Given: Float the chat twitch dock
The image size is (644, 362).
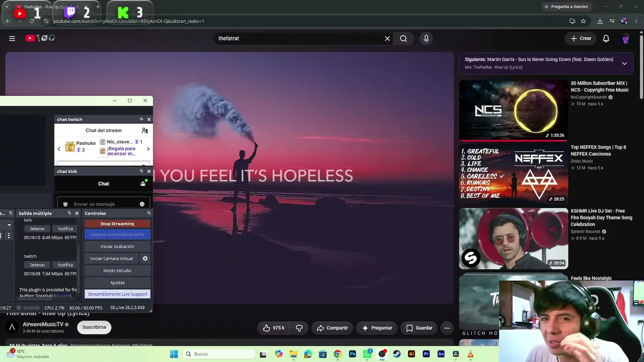Looking at the screenshot, I should (141, 119).
